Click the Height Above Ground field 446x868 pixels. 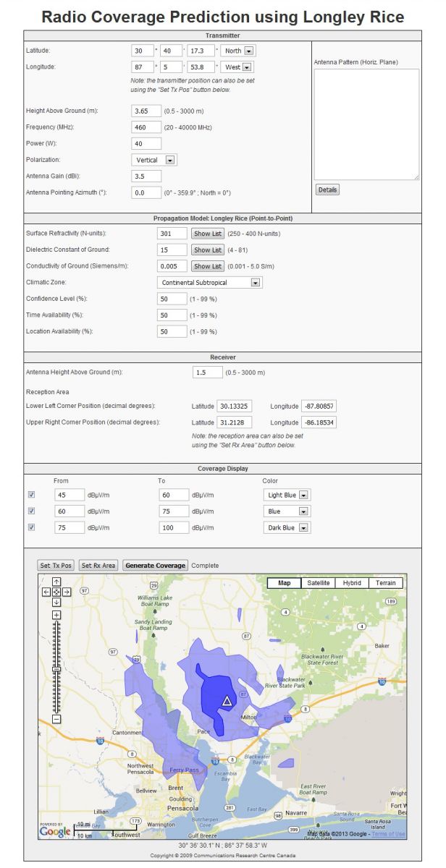tap(146, 111)
